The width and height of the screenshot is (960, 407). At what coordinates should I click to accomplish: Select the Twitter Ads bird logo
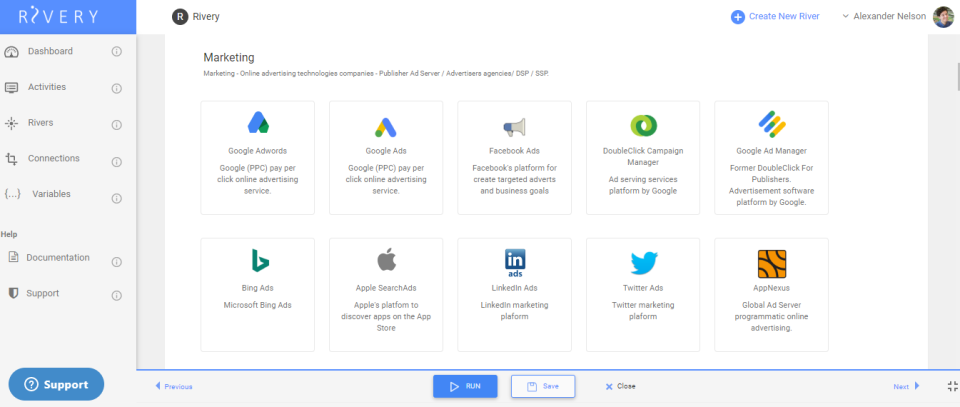(x=644, y=263)
